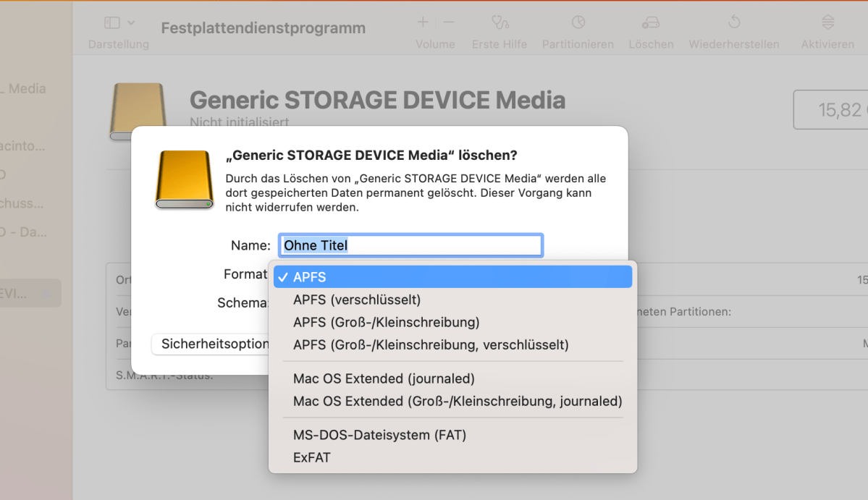Click Partitionieren pie icon

click(578, 22)
